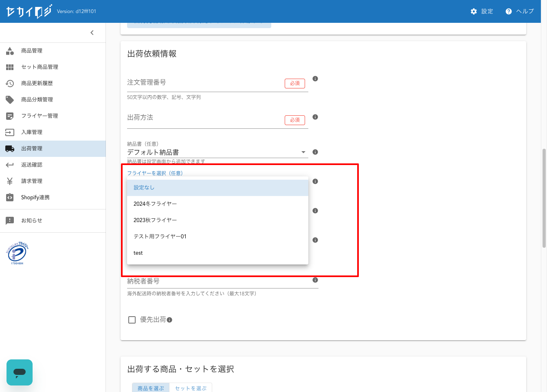Open the help question mark icon
547x392 pixels.
coord(508,11)
